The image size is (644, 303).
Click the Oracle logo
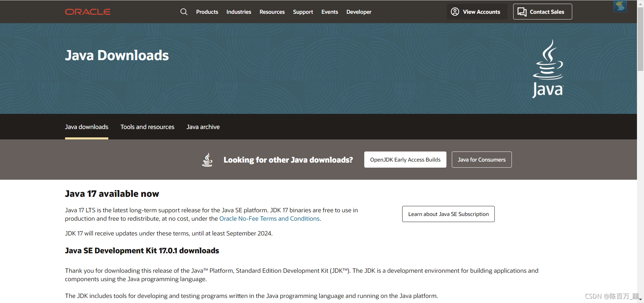88,12
